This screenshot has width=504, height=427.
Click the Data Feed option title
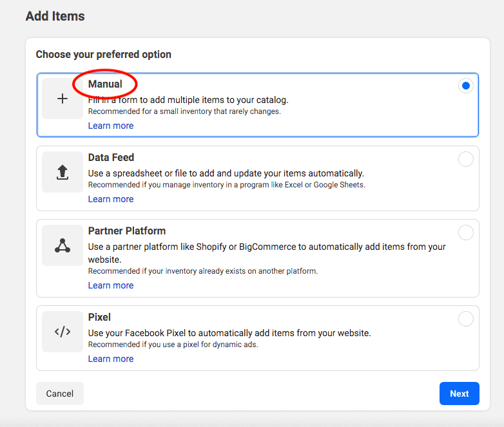coord(111,157)
